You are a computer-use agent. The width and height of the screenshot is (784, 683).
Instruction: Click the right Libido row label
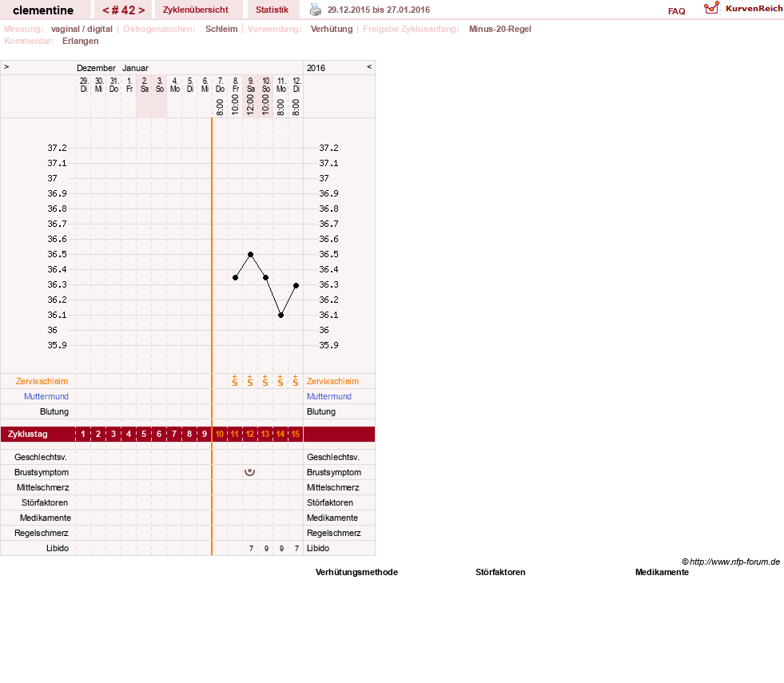pyautogui.click(x=318, y=548)
